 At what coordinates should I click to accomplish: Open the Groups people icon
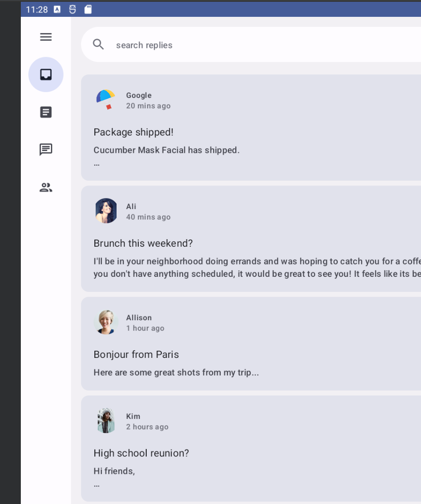pyautogui.click(x=46, y=187)
